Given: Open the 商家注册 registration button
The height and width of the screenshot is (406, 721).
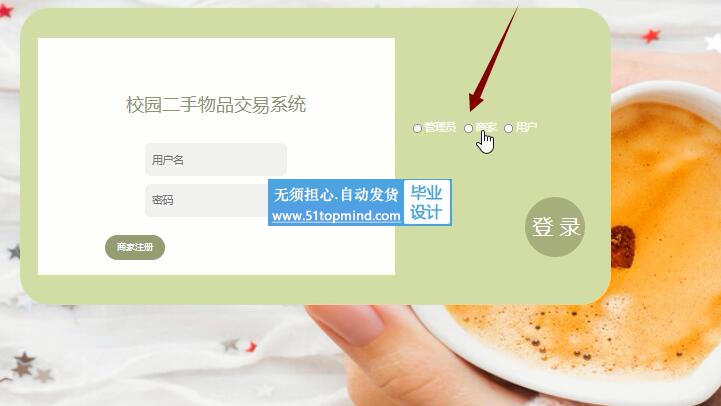Looking at the screenshot, I should [x=135, y=247].
